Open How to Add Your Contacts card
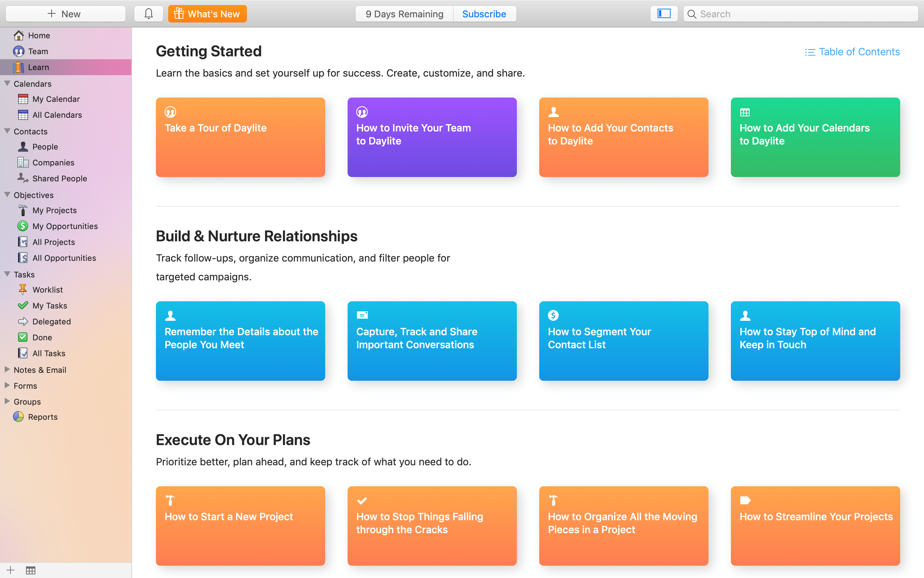This screenshot has height=578, width=924. click(624, 137)
